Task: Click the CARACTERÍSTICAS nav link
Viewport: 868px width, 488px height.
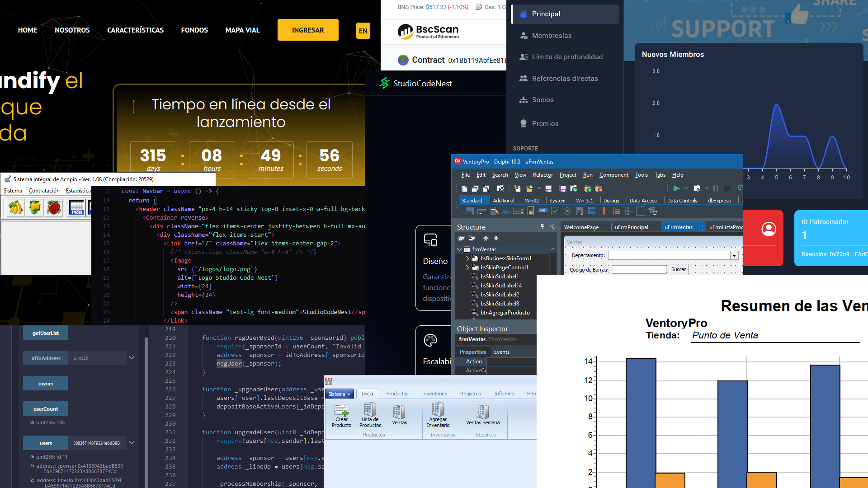Action: click(135, 30)
